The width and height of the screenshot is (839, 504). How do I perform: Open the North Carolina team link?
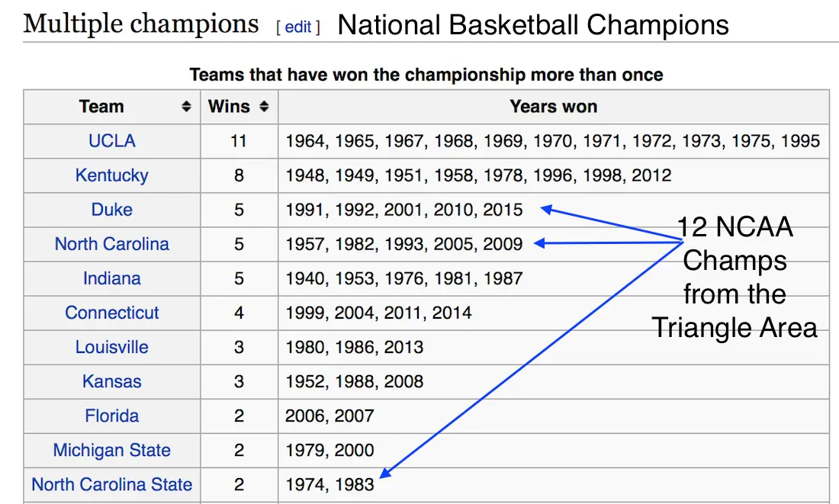click(x=112, y=244)
